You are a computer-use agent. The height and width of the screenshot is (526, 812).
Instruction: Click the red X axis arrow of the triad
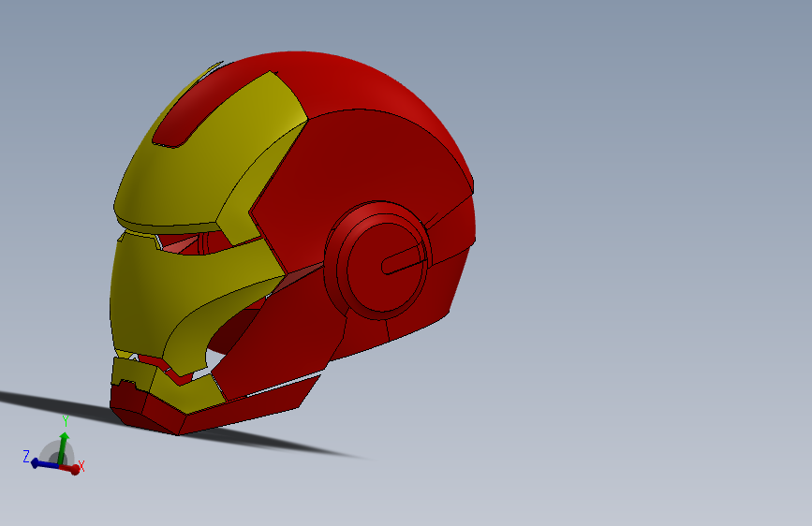[71, 469]
